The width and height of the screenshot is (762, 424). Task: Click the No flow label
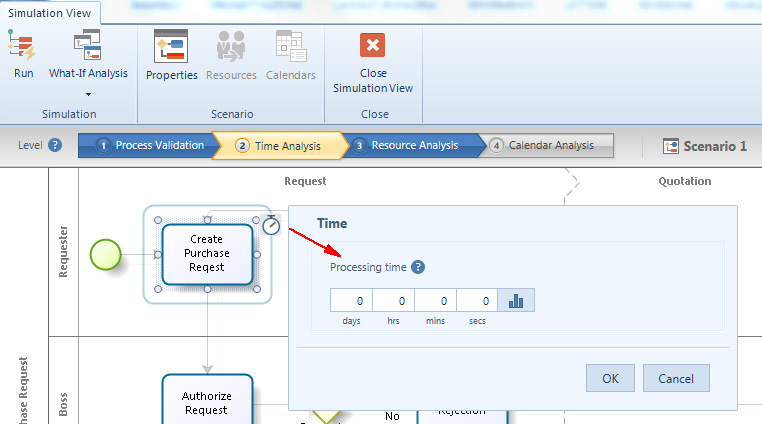pos(392,416)
